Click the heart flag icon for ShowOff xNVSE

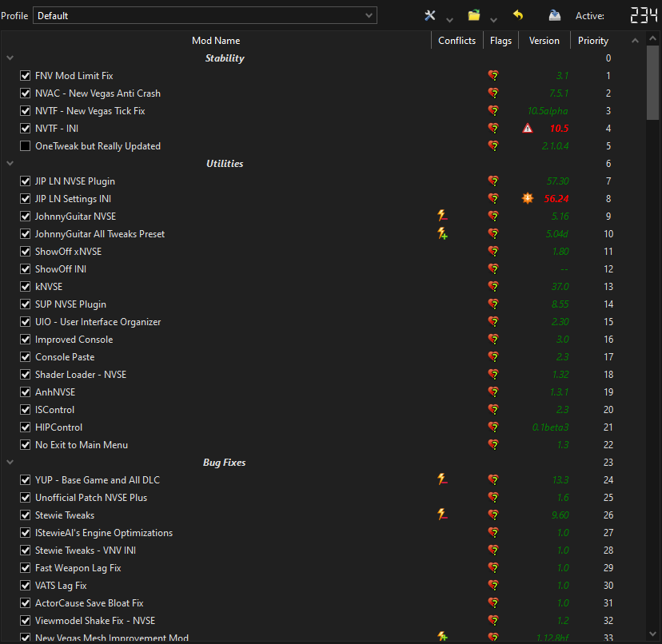tap(493, 252)
